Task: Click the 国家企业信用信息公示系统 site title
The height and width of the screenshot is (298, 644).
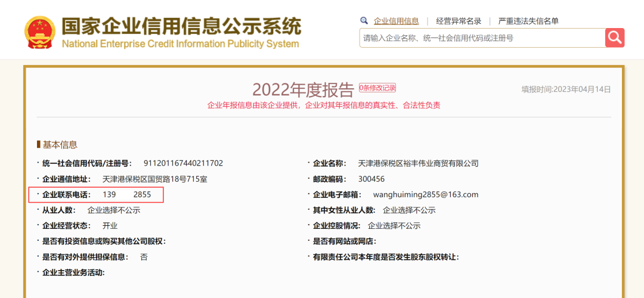Action: coord(181,26)
